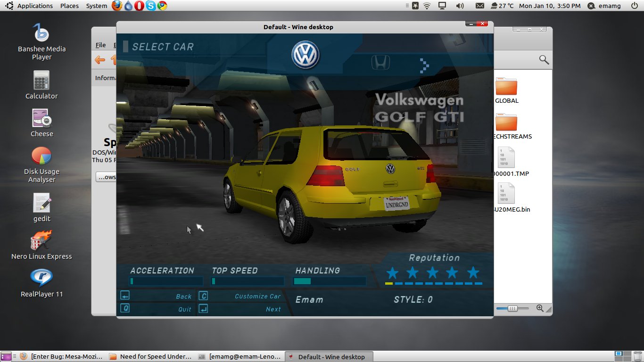Image resolution: width=644 pixels, height=362 pixels.
Task: Click the Handling stat bar
Action: (x=329, y=281)
